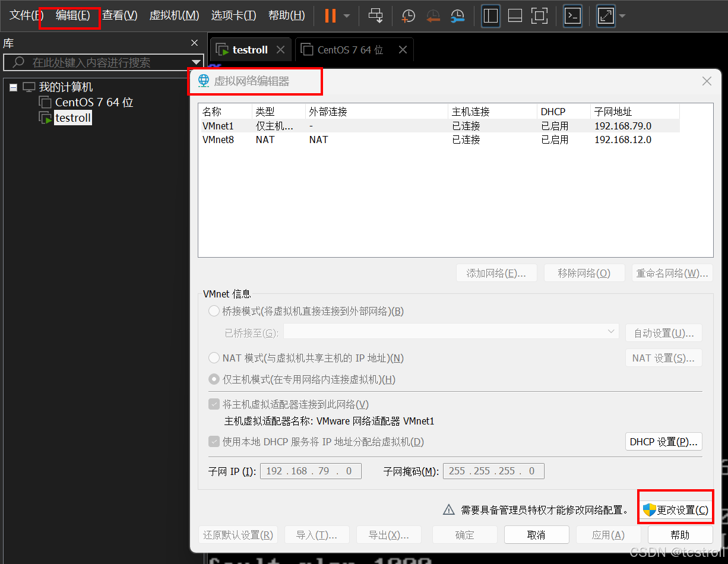This screenshot has width=728, height=564.
Task: Open the library search box dropdown arrow
Action: pyautogui.click(x=197, y=62)
